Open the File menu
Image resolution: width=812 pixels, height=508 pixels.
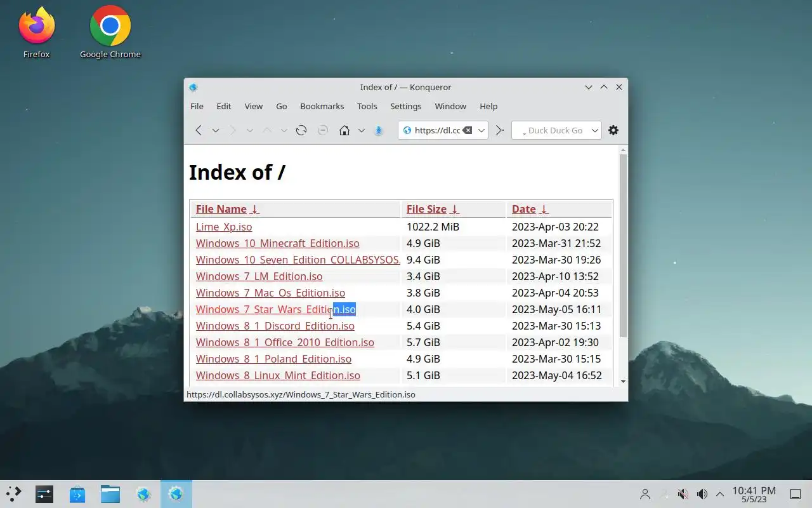pos(197,106)
